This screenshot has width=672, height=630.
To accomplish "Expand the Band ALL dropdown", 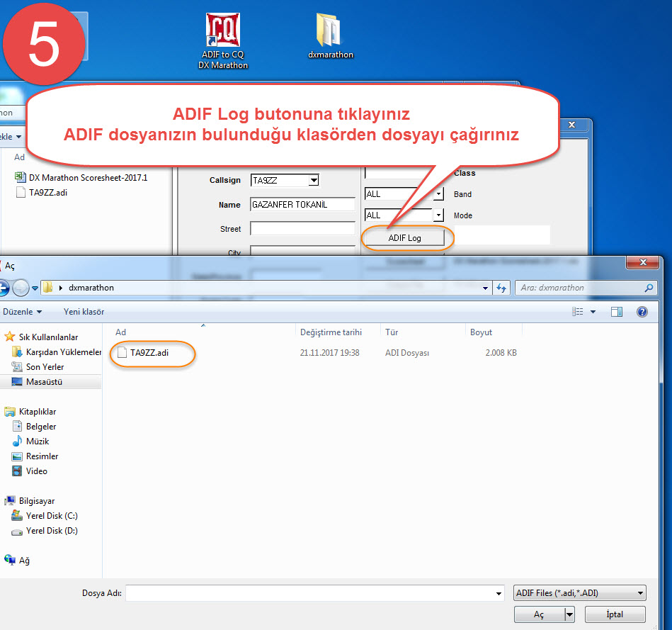I will (x=438, y=194).
